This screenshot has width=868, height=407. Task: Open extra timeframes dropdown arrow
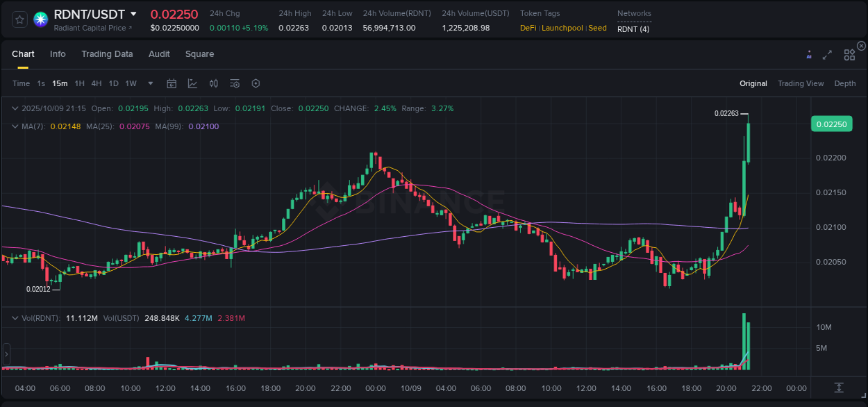pyautogui.click(x=150, y=83)
